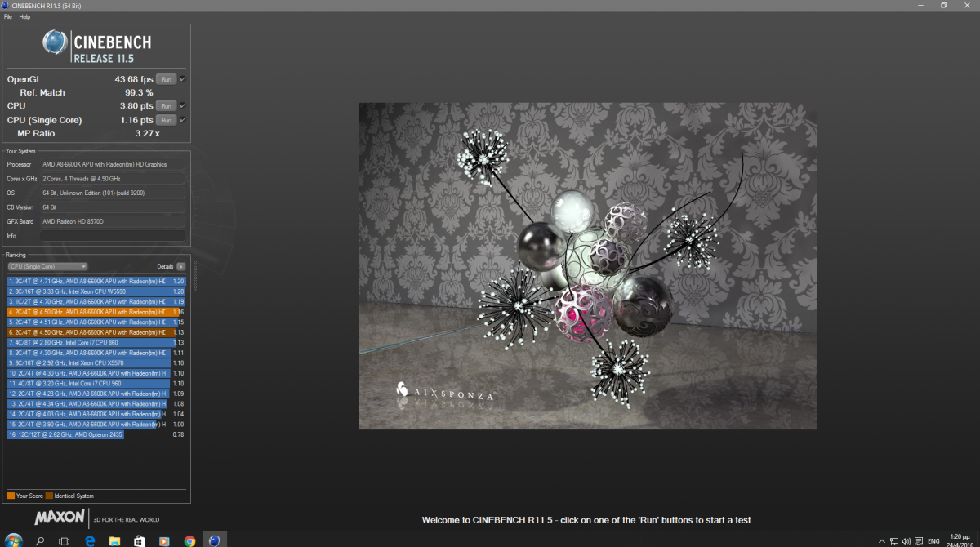Select rank 1 entry 2C/4T @ 4.71 GHz
This screenshot has height=547, width=980.
click(96, 282)
